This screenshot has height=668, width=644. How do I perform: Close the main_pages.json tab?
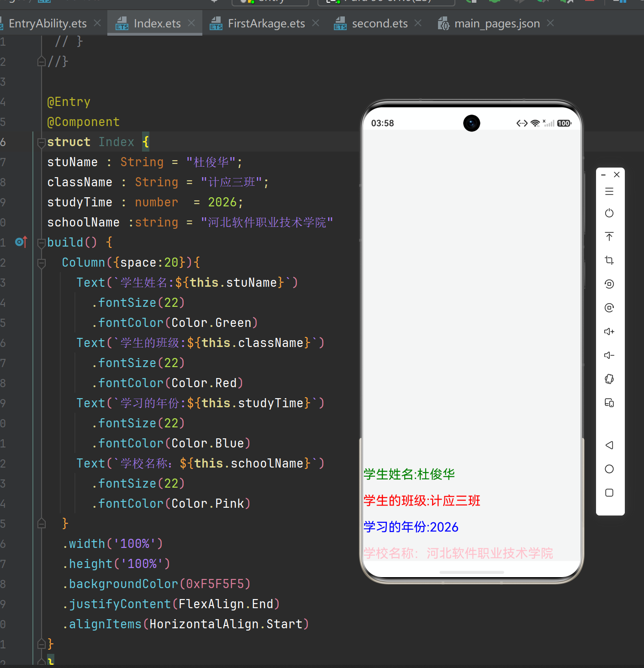[x=550, y=23]
